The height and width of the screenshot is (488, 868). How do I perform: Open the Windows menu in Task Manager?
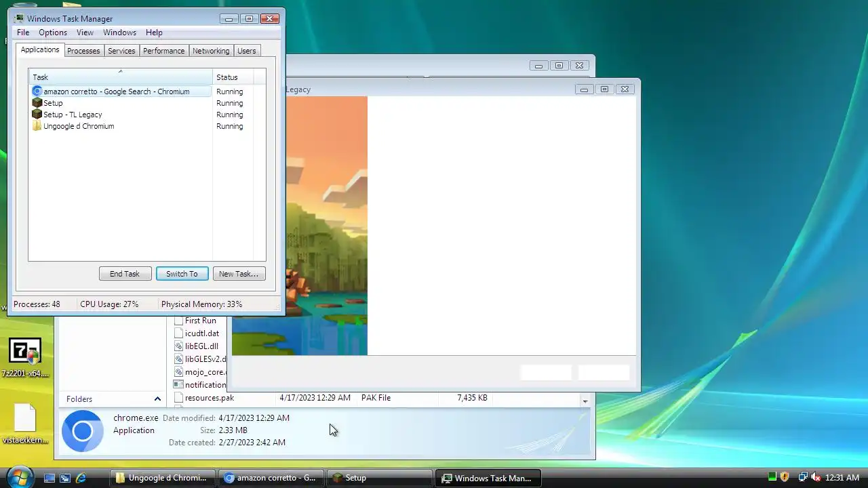(119, 33)
